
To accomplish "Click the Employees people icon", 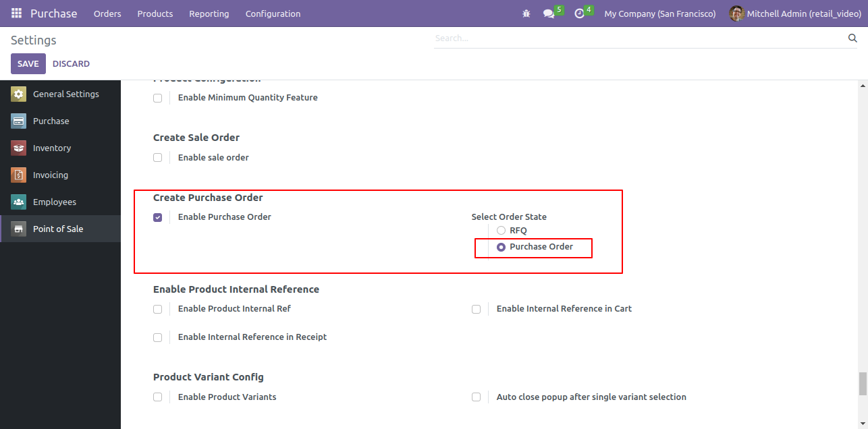I will pyautogui.click(x=18, y=202).
